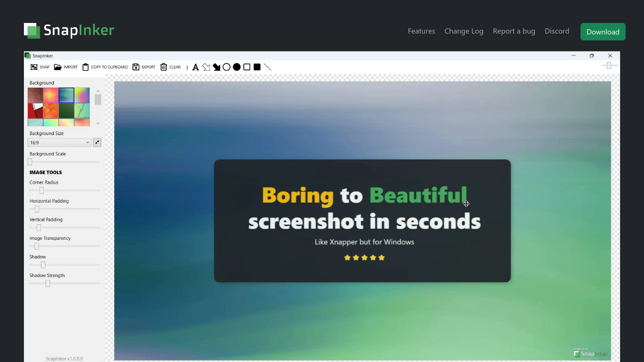Click the Import folder icon
This screenshot has width=644, height=362.
[57, 67]
